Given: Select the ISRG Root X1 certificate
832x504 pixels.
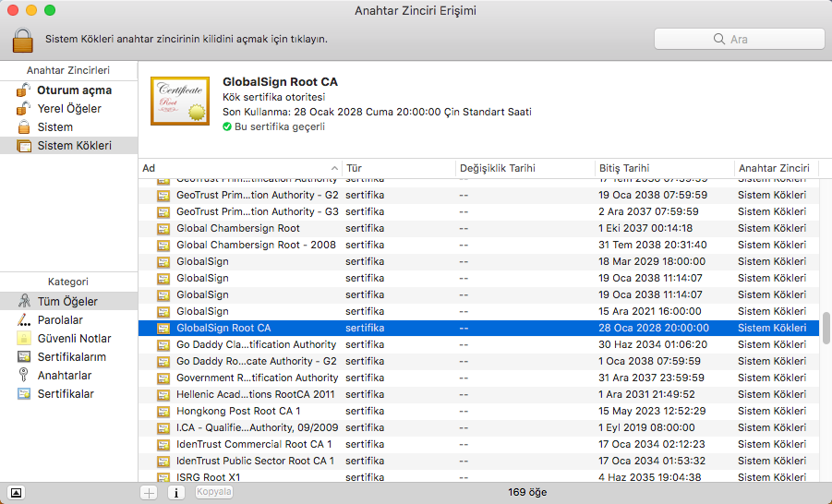Looking at the screenshot, I should tap(209, 477).
